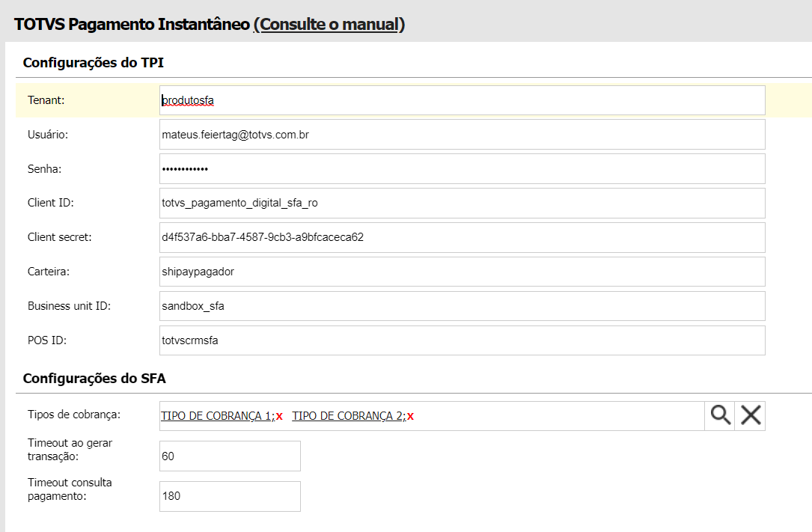The height and width of the screenshot is (532, 812).
Task: Click the TIPO DE COBRANÇA 2 link
Action: (x=347, y=416)
